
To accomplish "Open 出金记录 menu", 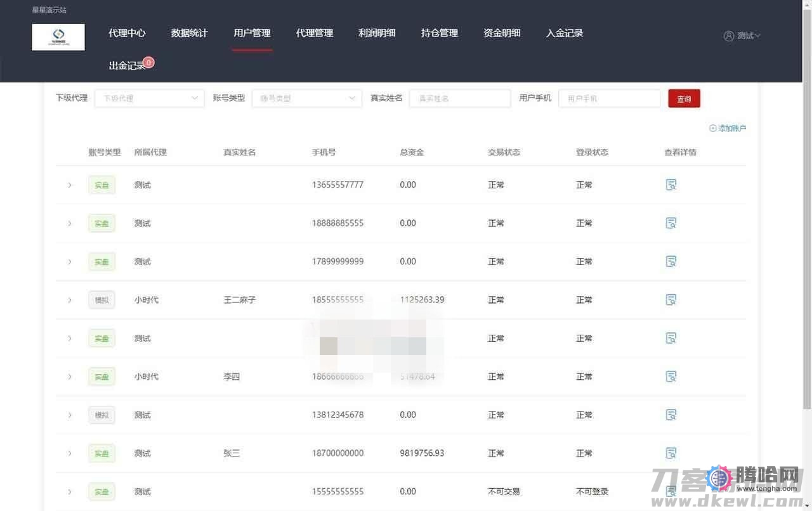I will (127, 66).
